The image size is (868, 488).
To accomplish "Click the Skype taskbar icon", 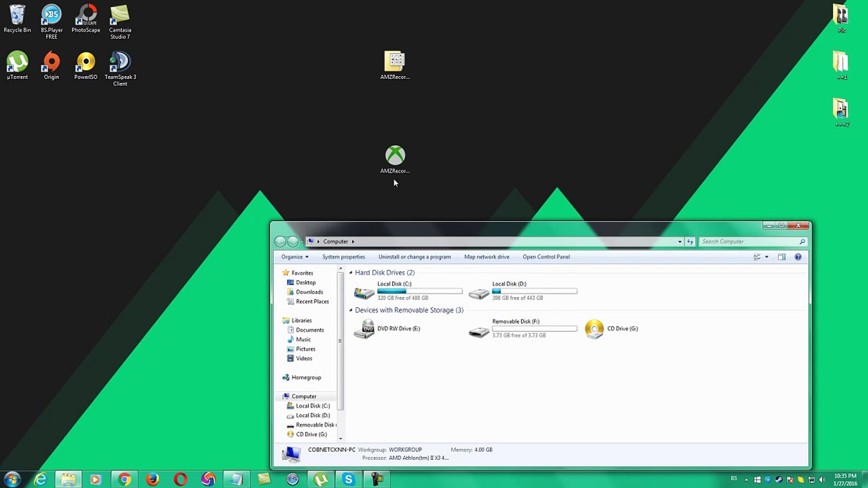I will point(348,479).
